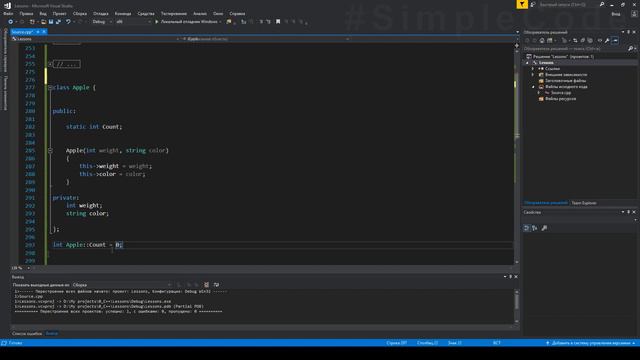
Task: Toggle Preview Selected Items in Solution Explorer
Action: [616, 40]
